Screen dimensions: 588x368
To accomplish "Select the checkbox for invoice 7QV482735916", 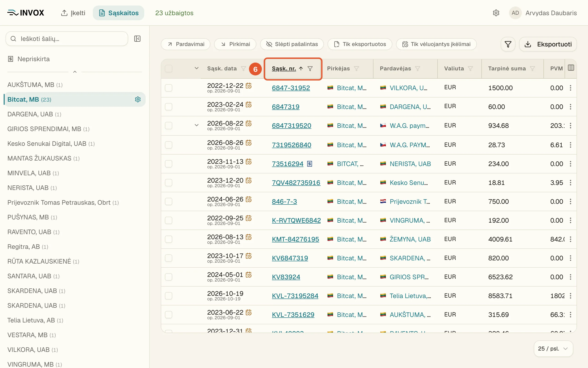I will 169,183.
